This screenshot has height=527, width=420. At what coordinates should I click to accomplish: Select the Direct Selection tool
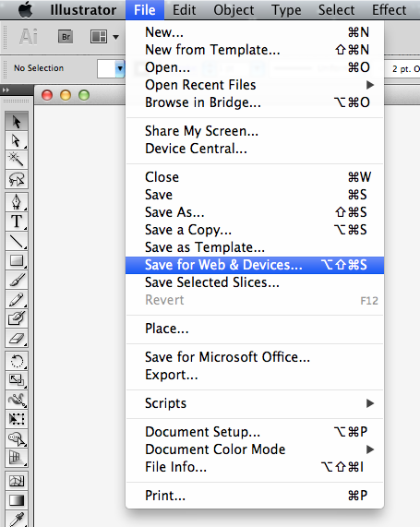(16, 140)
